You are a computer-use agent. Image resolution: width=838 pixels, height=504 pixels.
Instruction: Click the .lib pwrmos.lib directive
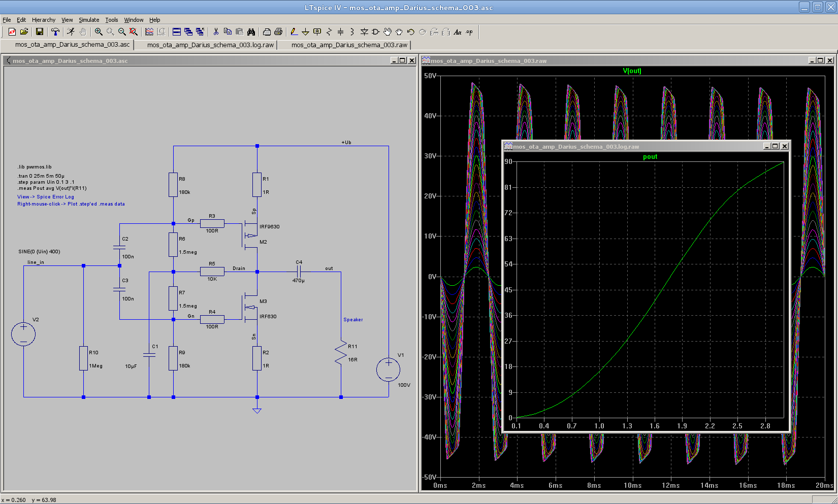(x=35, y=167)
